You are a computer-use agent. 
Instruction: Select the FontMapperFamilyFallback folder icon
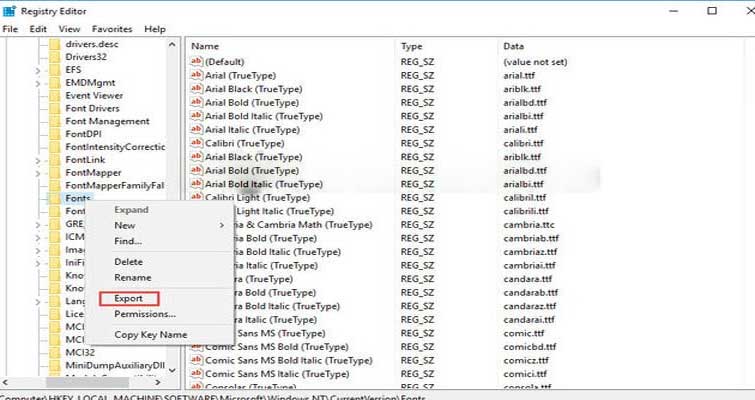[x=55, y=185]
